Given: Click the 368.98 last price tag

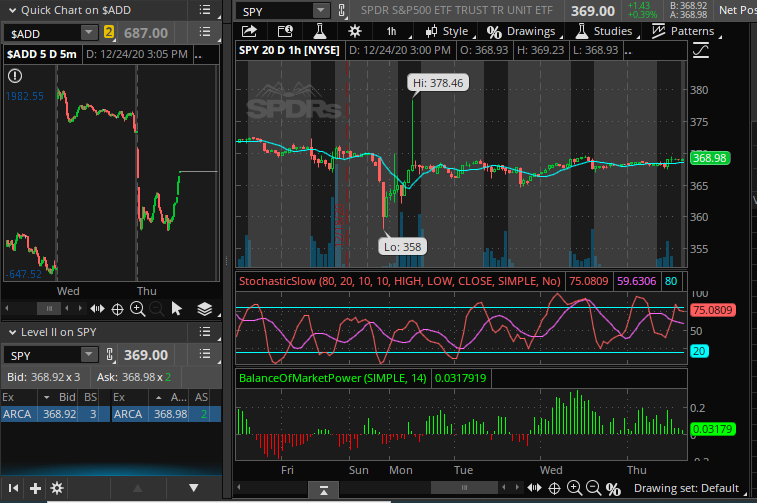Looking at the screenshot, I should click(710, 158).
